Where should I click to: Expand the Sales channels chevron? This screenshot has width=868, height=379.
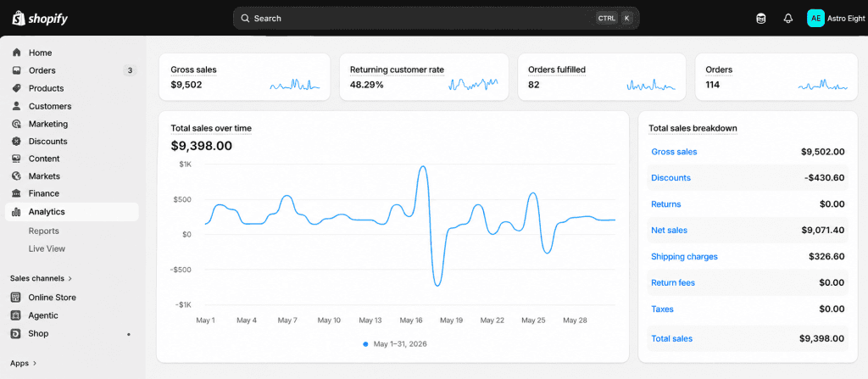(x=70, y=279)
